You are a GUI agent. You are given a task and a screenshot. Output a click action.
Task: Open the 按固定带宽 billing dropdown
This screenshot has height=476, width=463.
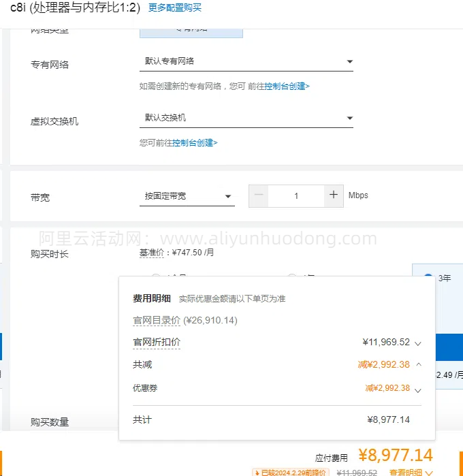187,196
